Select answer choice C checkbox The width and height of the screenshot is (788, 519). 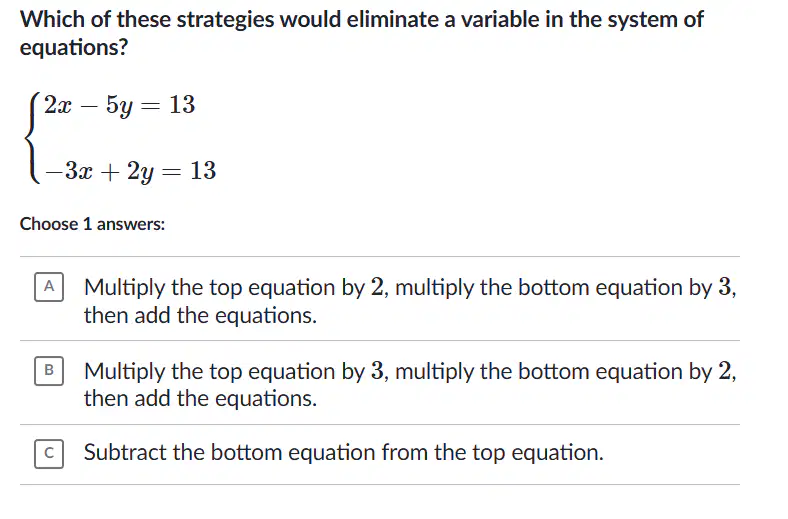point(49,454)
